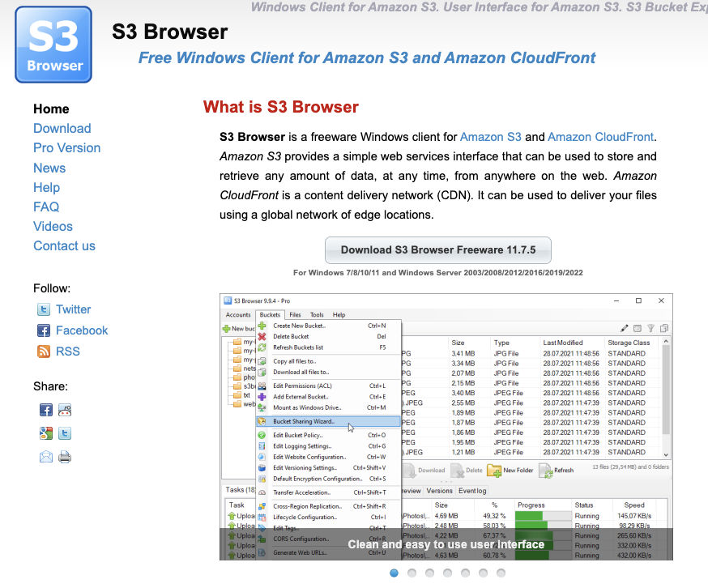Go to the Download page link

pyautogui.click(x=62, y=128)
